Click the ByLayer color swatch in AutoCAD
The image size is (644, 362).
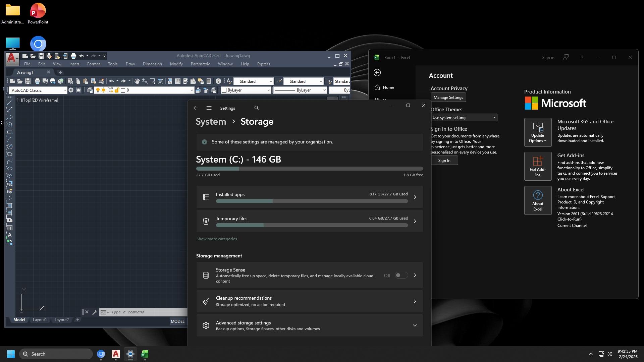pos(224,90)
